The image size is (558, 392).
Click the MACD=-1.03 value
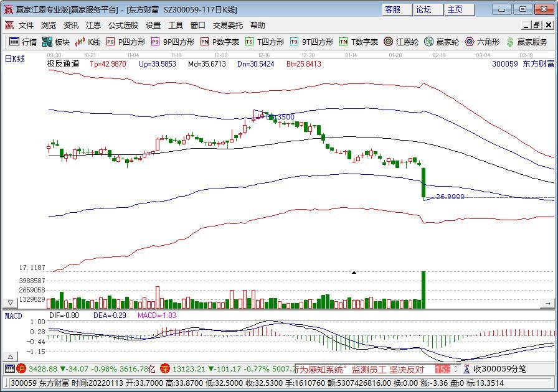(157, 315)
